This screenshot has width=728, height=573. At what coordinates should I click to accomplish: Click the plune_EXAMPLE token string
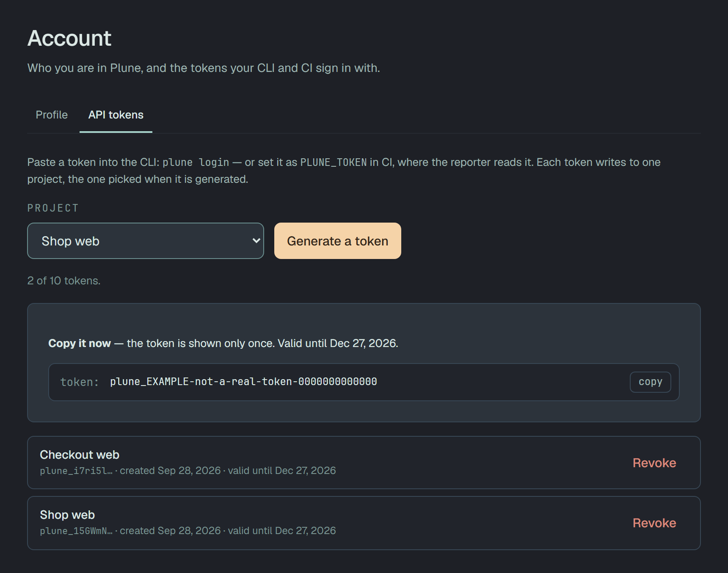click(243, 382)
